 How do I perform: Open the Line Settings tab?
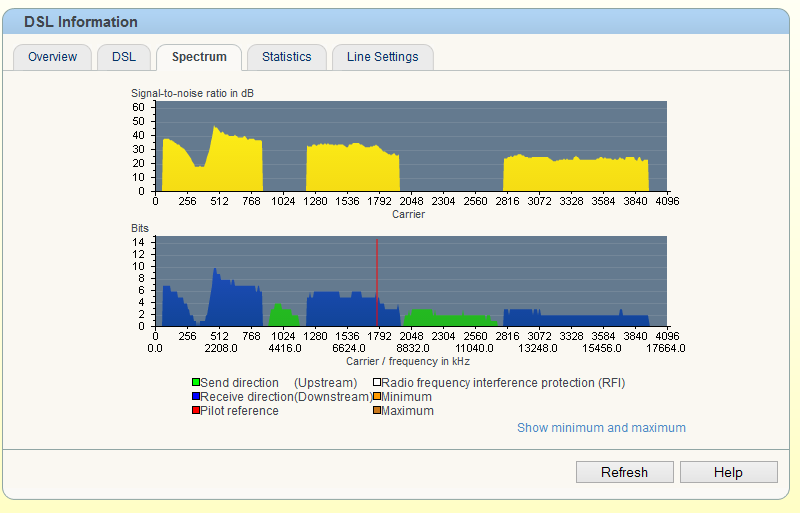coord(382,57)
